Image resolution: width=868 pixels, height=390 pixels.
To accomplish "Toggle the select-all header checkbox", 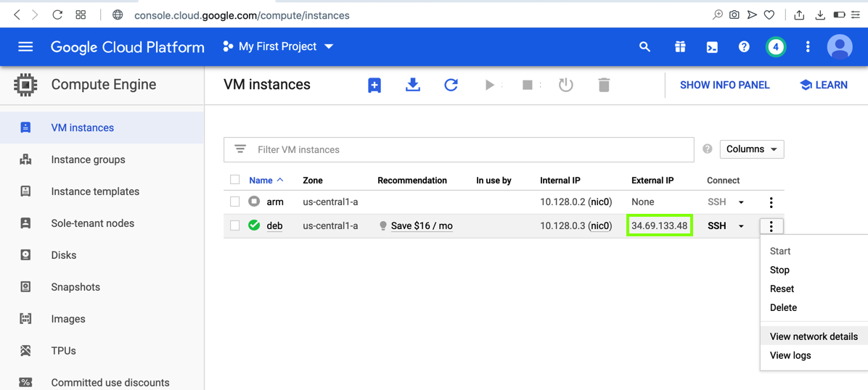I will tap(234, 180).
